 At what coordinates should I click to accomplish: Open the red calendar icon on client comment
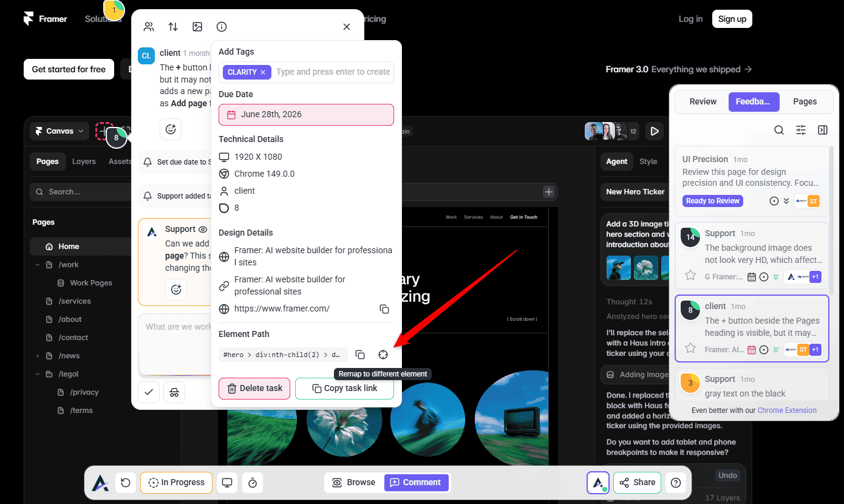[x=752, y=350]
